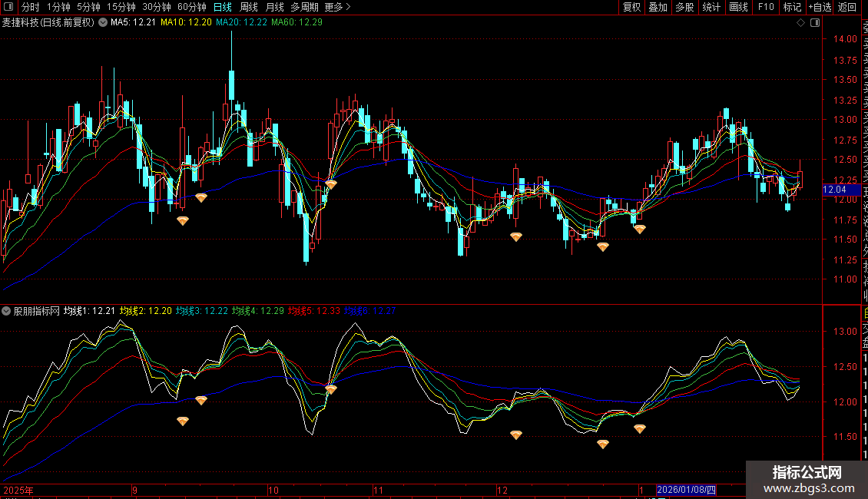Screen dimensions: 868x499
Task: Open the 多股 multi-stock view
Action: pos(684,7)
